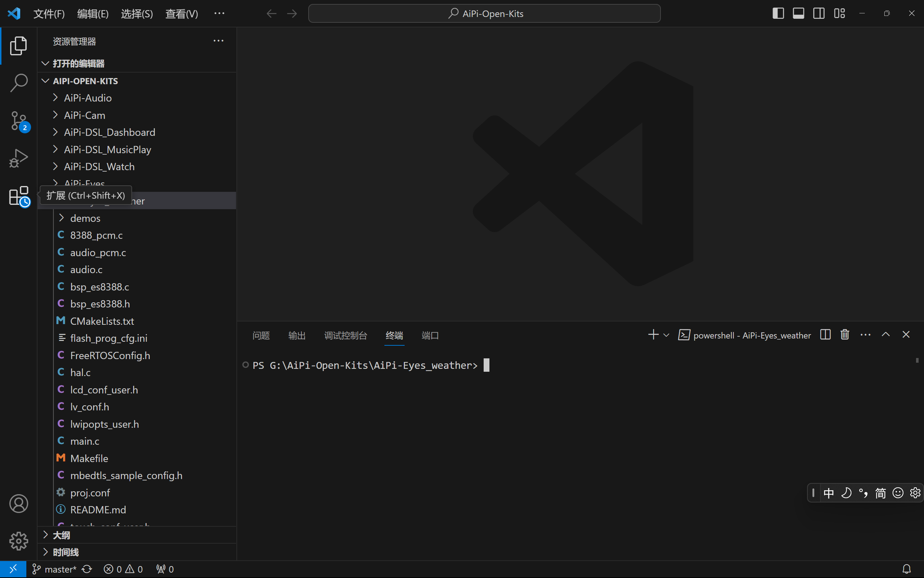Viewport: 924px width, 578px height.
Task: Click the AiPi-Open-Kits command center search box
Action: (x=484, y=14)
